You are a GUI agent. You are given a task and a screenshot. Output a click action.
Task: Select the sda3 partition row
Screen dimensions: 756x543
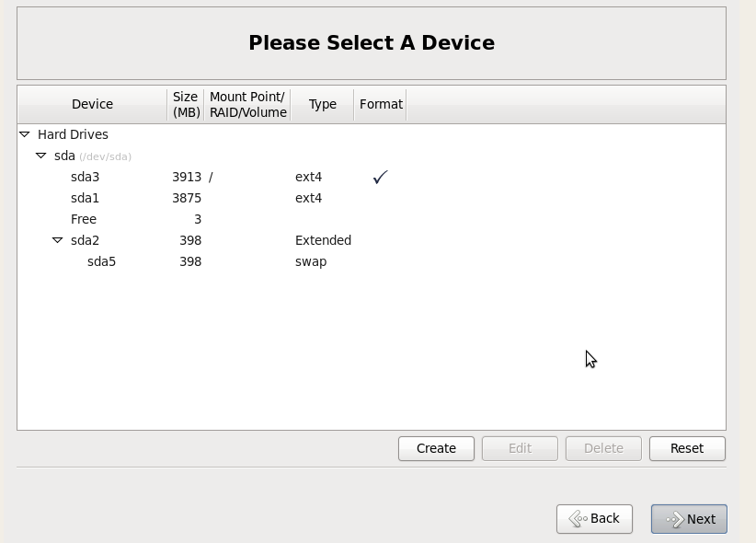[x=372, y=177]
